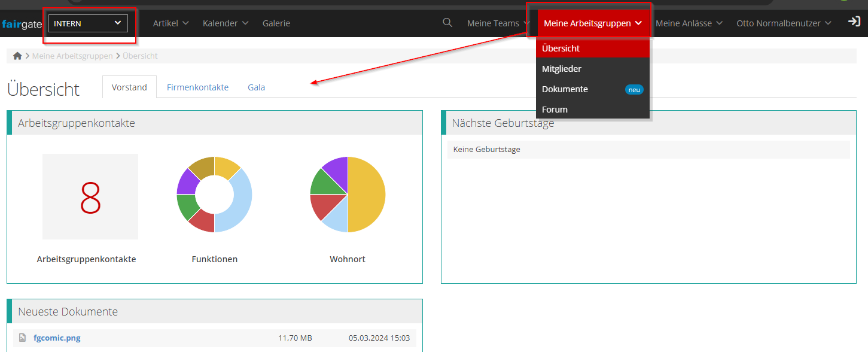The width and height of the screenshot is (868, 352).
Task: Select Dokumente in the dropdown menu
Action: pos(593,89)
